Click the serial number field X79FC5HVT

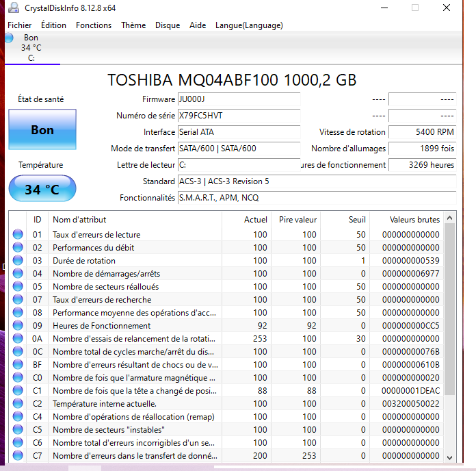[239, 116]
